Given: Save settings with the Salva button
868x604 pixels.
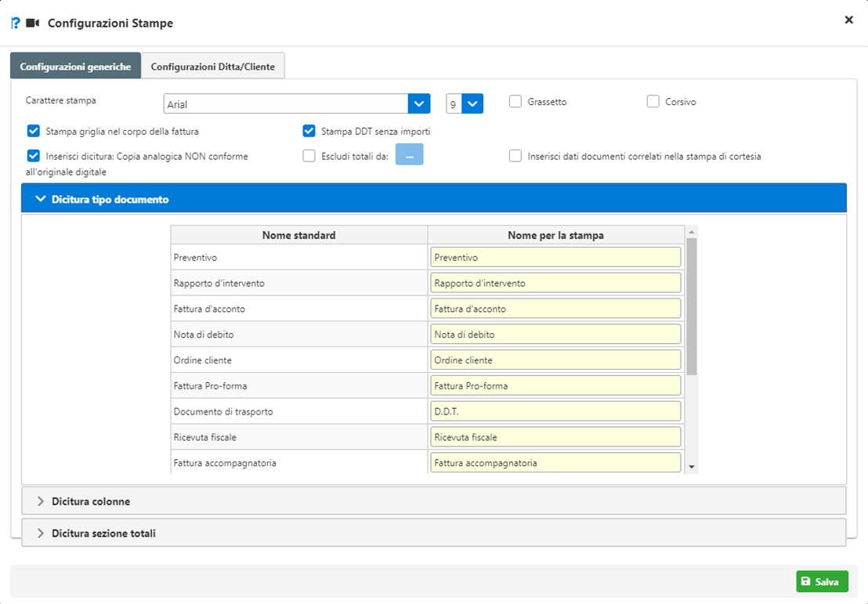Looking at the screenshot, I should pos(822,581).
